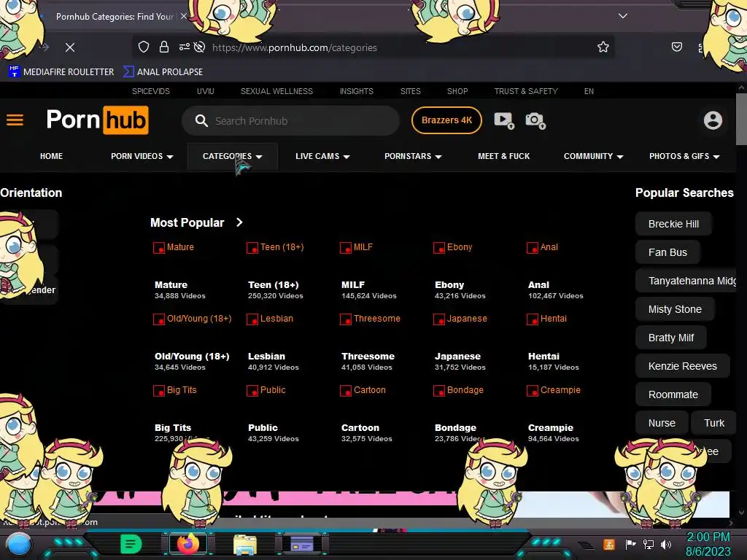Open the purple window taskbar icon
Image resolution: width=747 pixels, height=560 pixels.
click(302, 544)
